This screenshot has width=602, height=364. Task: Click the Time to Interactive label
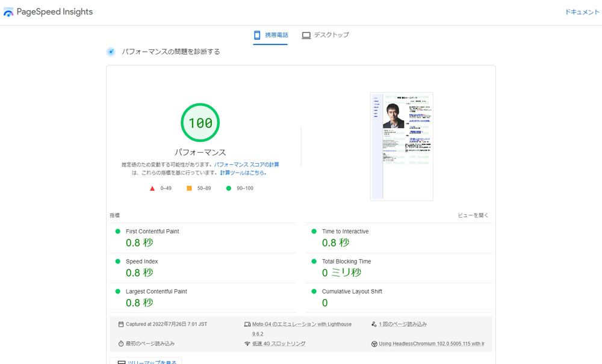[x=345, y=231]
